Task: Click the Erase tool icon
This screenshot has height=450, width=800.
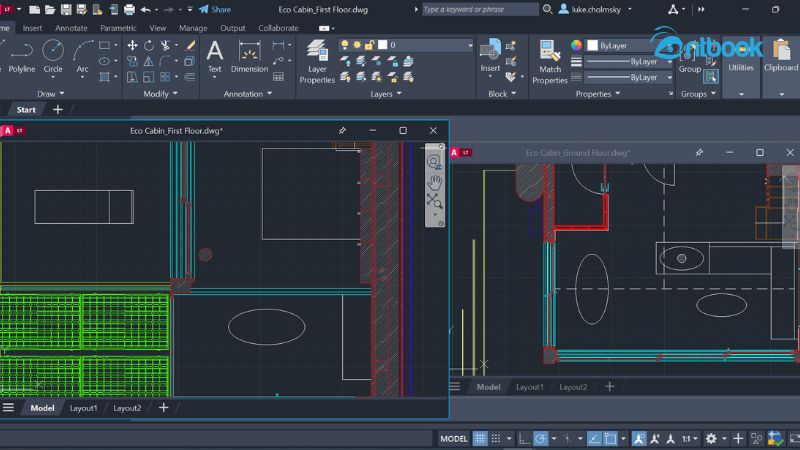Action: pyautogui.click(x=190, y=45)
